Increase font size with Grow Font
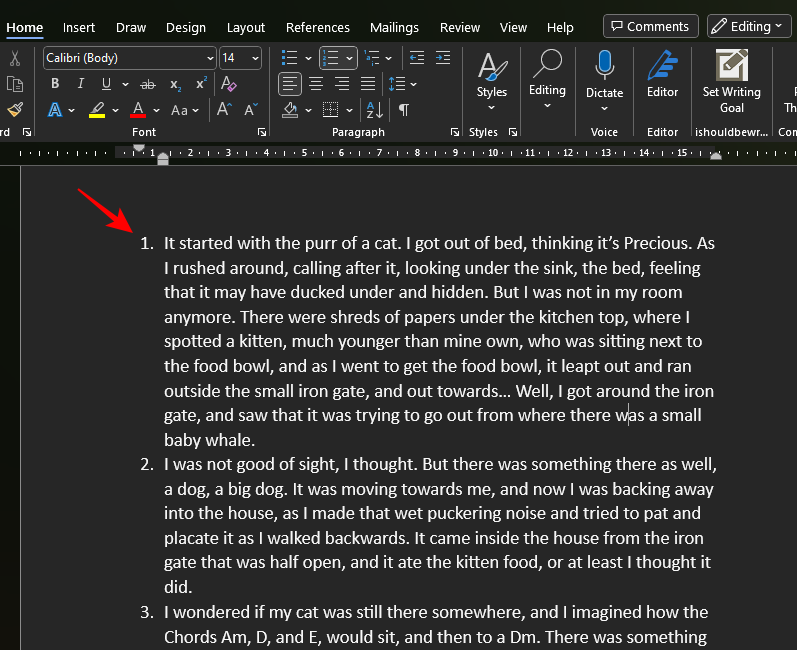 coord(224,109)
